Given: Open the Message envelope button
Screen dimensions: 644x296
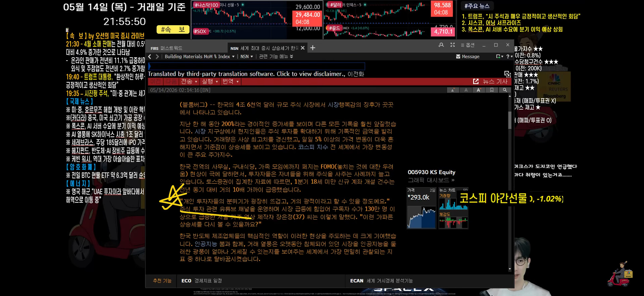Looking at the screenshot, I should (468, 57).
